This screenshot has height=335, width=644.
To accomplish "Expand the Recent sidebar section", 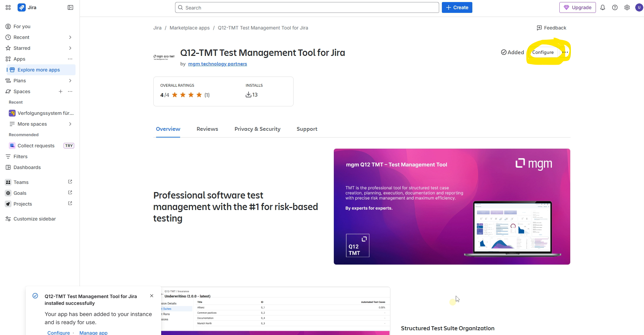I will point(70,37).
